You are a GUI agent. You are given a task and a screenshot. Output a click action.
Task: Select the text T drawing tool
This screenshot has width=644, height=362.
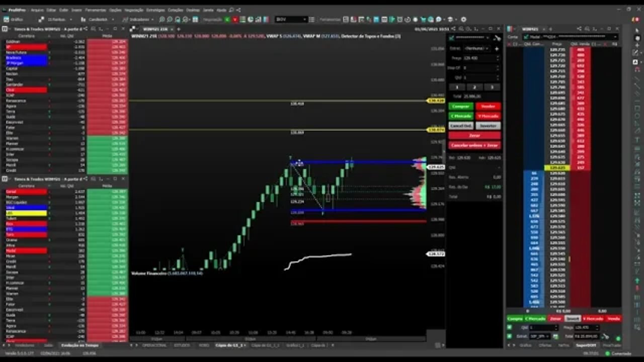(637, 139)
